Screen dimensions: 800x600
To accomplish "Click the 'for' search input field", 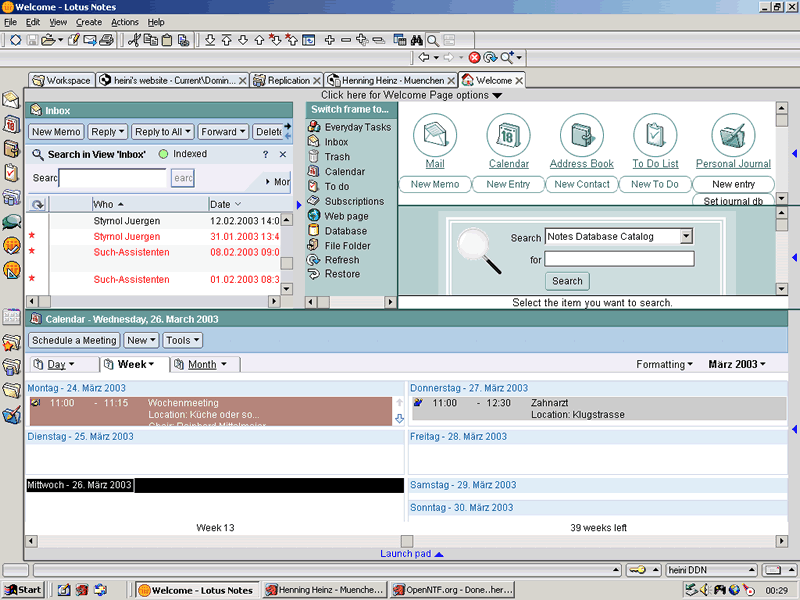I will coord(619,259).
